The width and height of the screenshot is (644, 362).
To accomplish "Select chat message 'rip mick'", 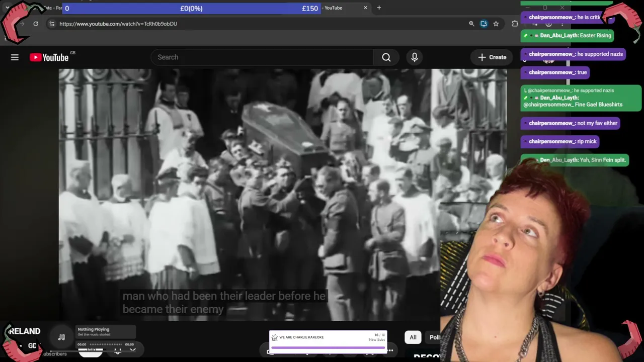I will pos(560,142).
